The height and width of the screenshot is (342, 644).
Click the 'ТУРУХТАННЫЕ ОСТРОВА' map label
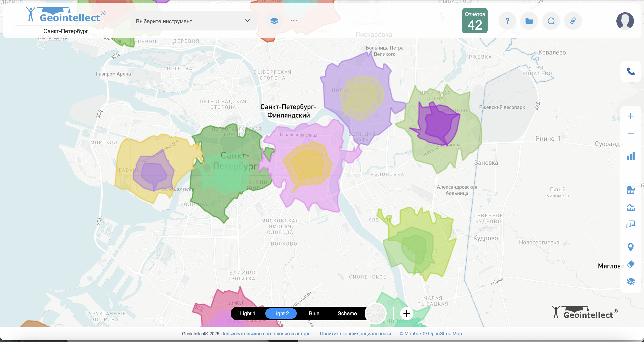coord(106,317)
